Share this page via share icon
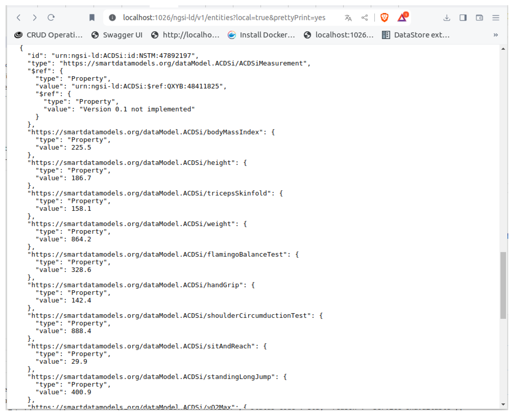Image resolution: width=516 pixels, height=420 pixels. click(364, 18)
